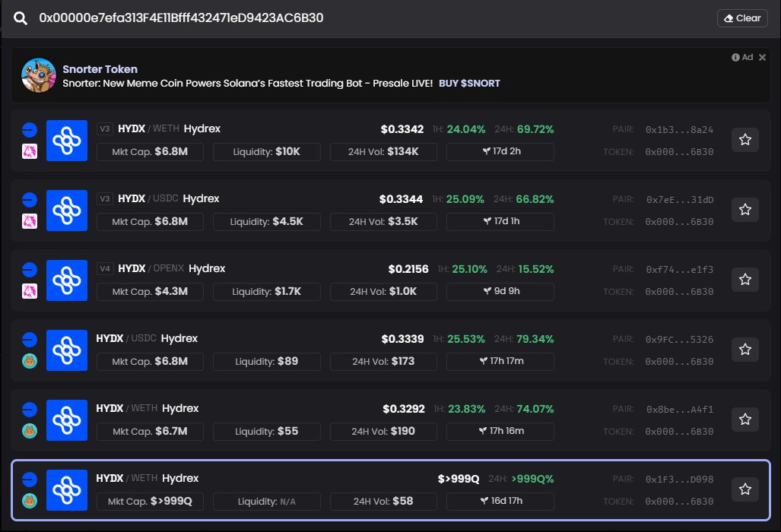This screenshot has width=781, height=532.
Task: Favorite the HYDX/WETH pair 0x1F3...D098
Action: coord(745,489)
